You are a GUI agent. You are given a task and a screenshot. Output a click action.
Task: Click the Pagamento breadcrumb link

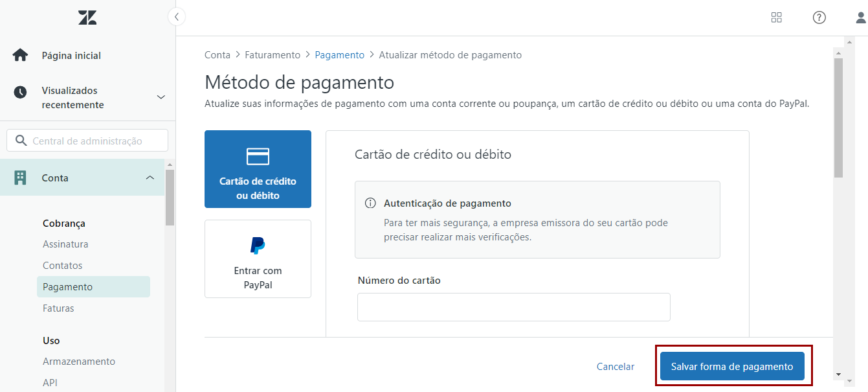tap(339, 55)
